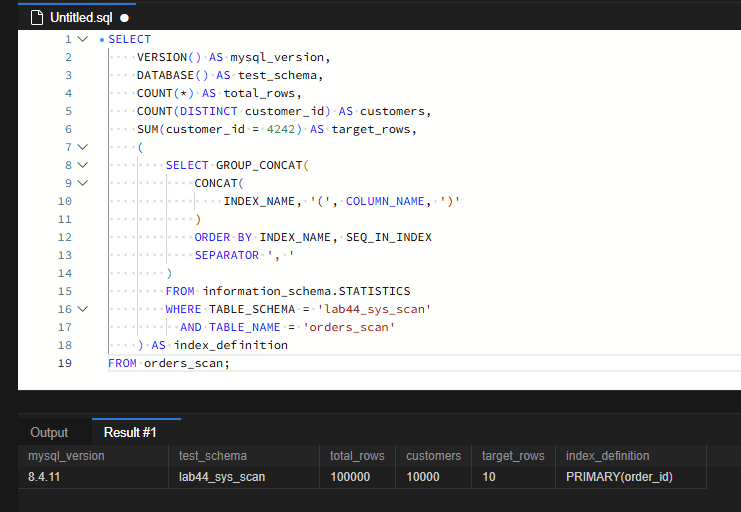This screenshot has width=741, height=512.
Task: Click the file icon on Untitled.sql tab
Action: [x=36, y=18]
